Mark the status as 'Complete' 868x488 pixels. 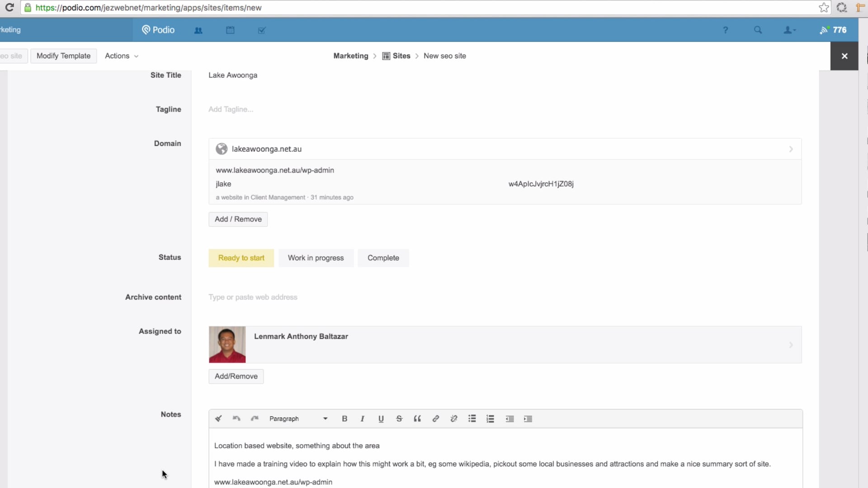click(x=383, y=258)
